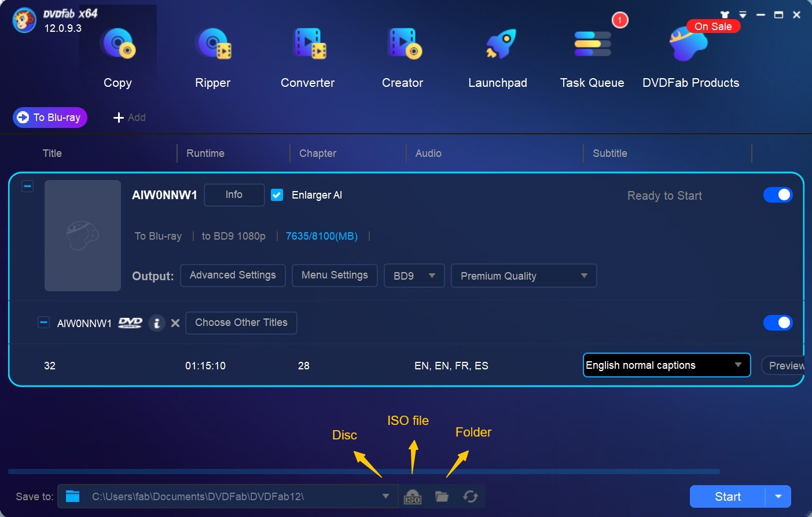Open the Task Queue
Image resolution: width=812 pixels, height=517 pixels.
pos(591,55)
